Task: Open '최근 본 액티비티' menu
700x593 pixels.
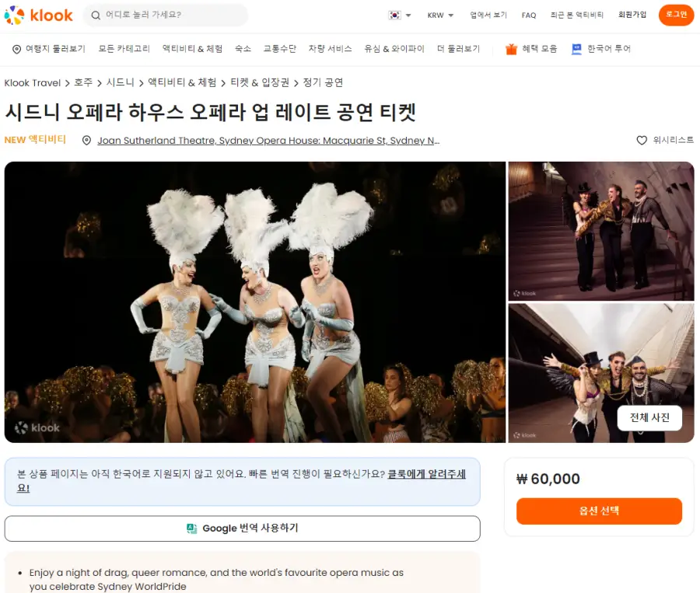Action: 577,16
